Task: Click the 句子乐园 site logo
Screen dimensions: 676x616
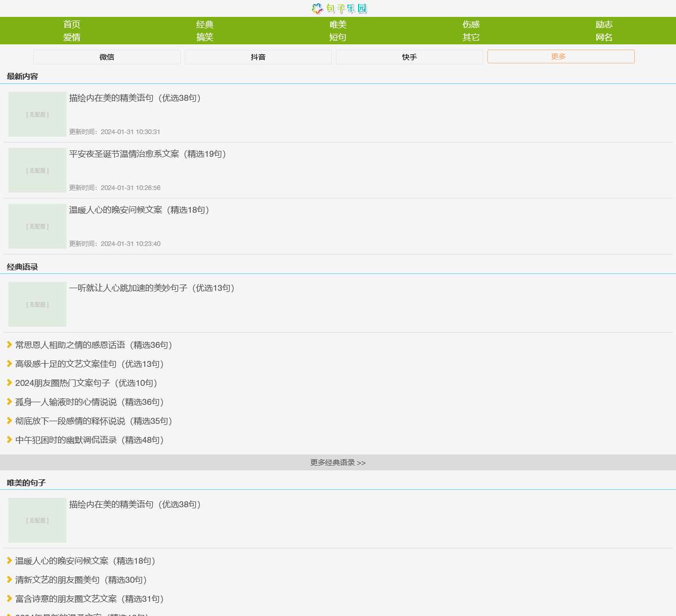Action: 339,8
